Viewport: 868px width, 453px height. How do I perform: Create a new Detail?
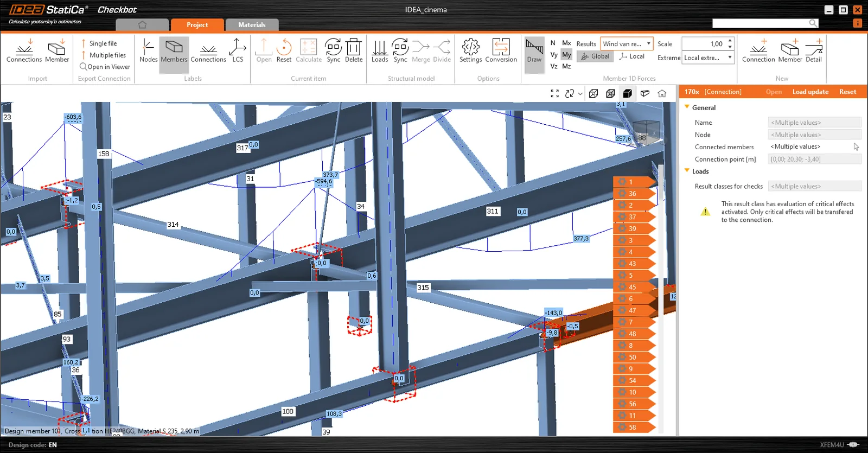coord(814,50)
